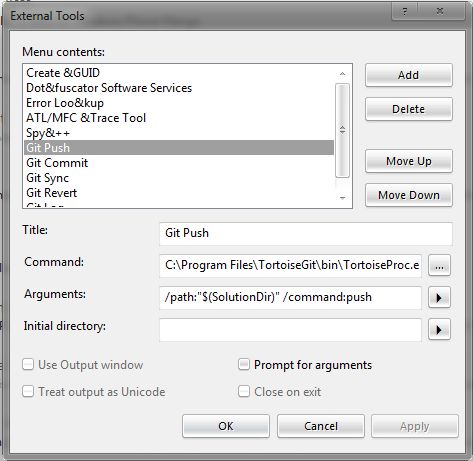Open the dialog help question mark
This screenshot has width=473, height=461.
tap(405, 11)
